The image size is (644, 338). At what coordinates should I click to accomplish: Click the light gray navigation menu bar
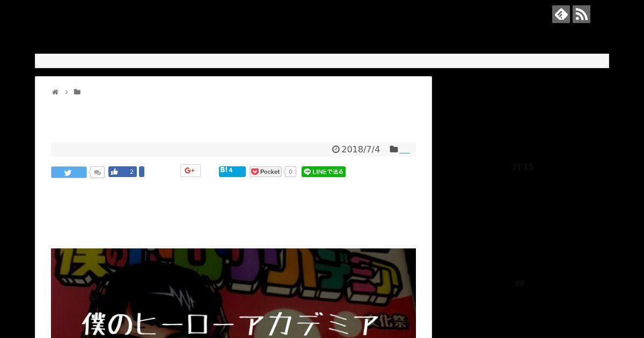coord(322,61)
